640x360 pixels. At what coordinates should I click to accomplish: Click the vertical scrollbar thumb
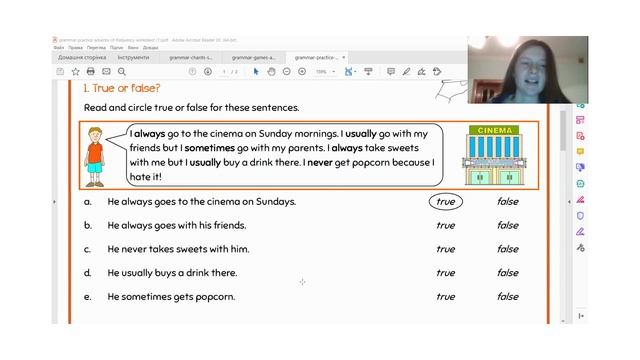tap(563, 130)
